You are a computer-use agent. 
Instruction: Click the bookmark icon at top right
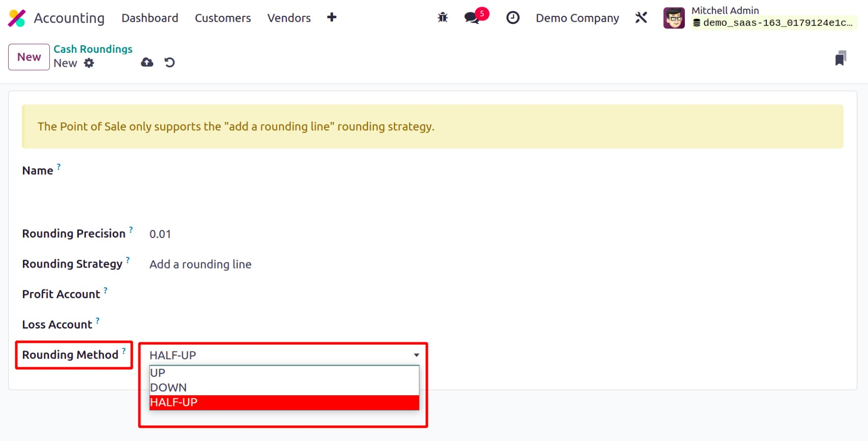coord(841,58)
